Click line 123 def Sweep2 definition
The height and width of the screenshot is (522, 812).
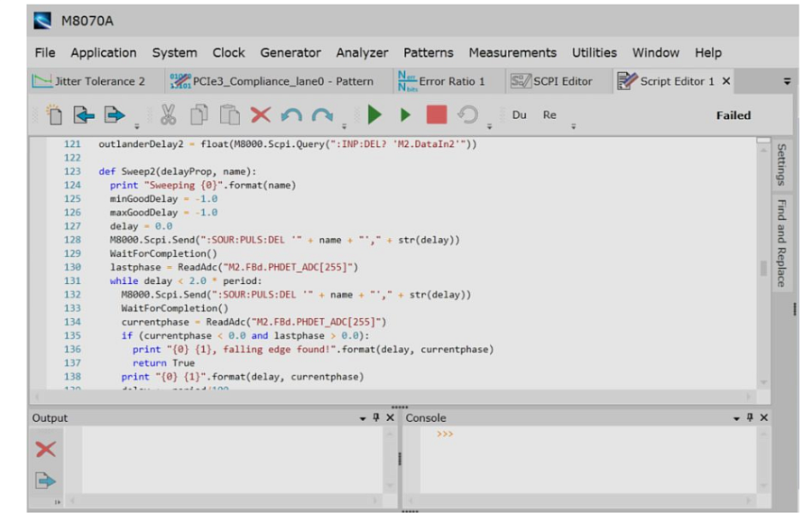(x=178, y=171)
